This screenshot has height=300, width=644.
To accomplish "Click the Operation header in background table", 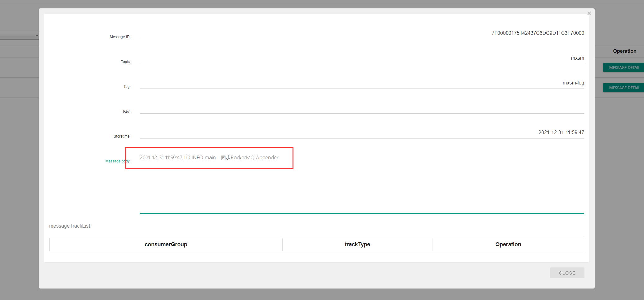I will tap(624, 51).
